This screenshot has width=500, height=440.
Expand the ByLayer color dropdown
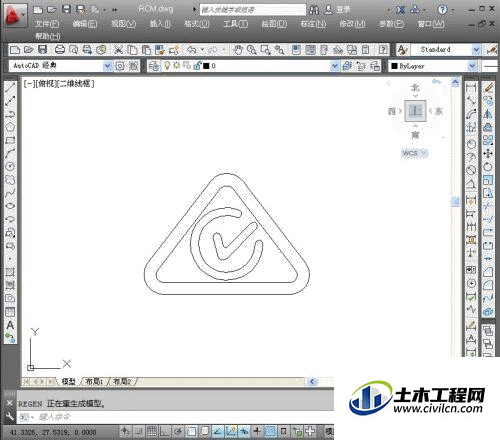coord(472,66)
